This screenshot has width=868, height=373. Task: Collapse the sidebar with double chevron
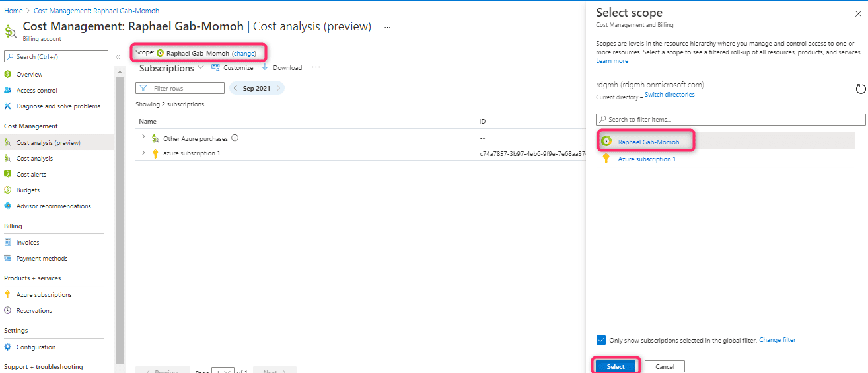118,57
